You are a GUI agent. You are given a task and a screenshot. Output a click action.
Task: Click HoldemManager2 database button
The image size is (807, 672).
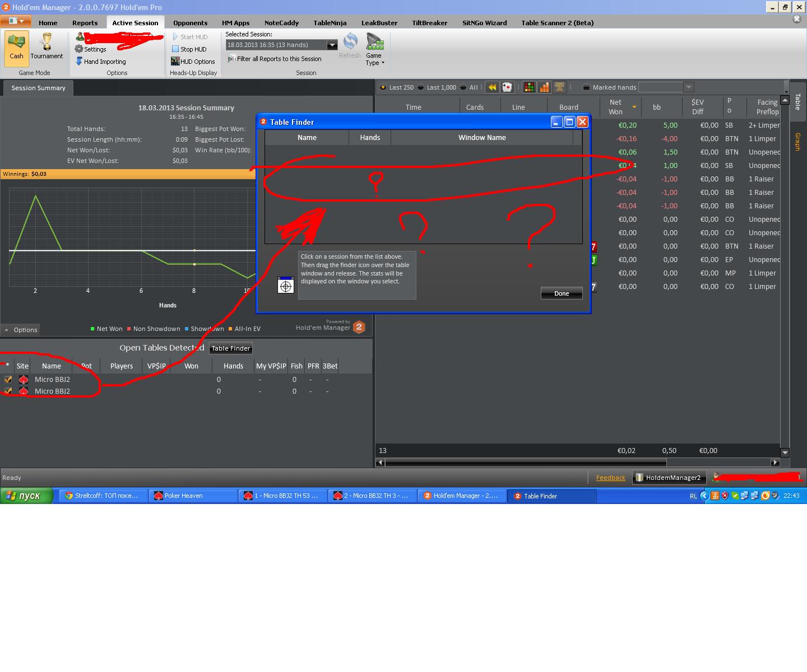669,478
